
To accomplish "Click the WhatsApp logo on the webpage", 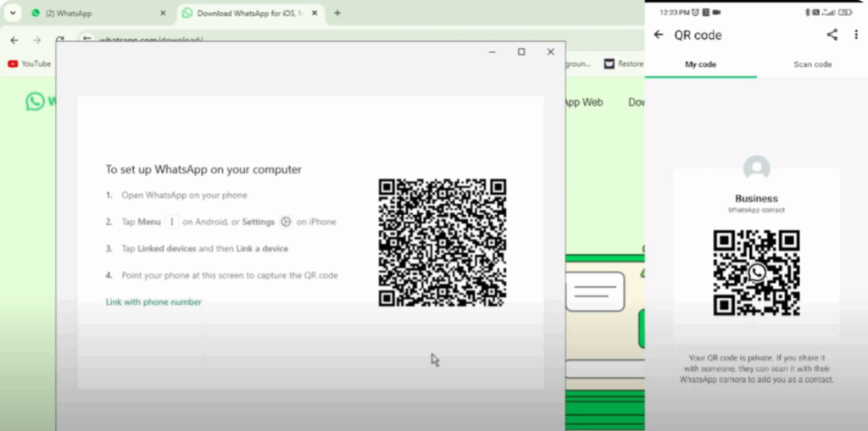I will coord(35,102).
